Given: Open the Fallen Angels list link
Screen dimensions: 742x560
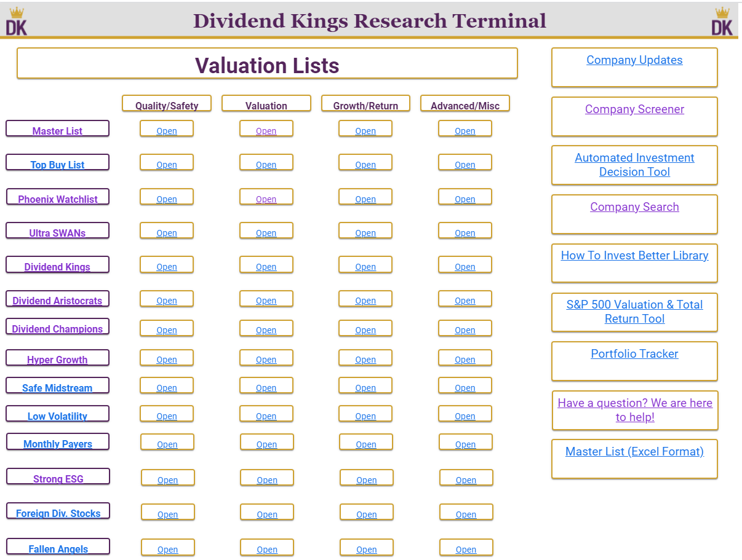Looking at the screenshot, I should point(58,549).
